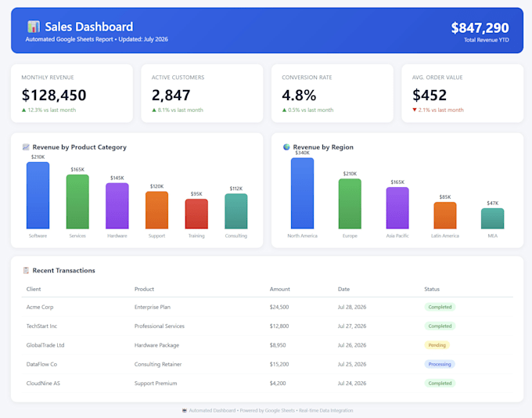The image size is (532, 418).
Task: Open the TechStart Inc transaction row
Action: [x=268, y=326]
